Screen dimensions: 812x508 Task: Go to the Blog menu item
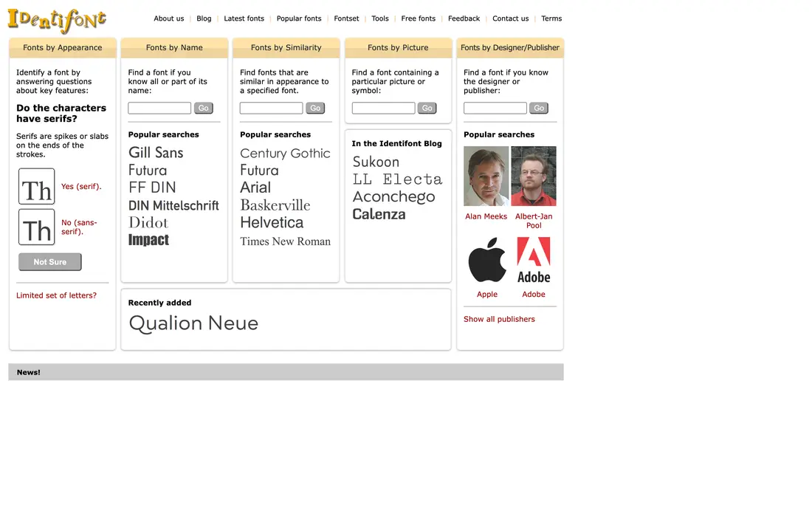(x=204, y=18)
